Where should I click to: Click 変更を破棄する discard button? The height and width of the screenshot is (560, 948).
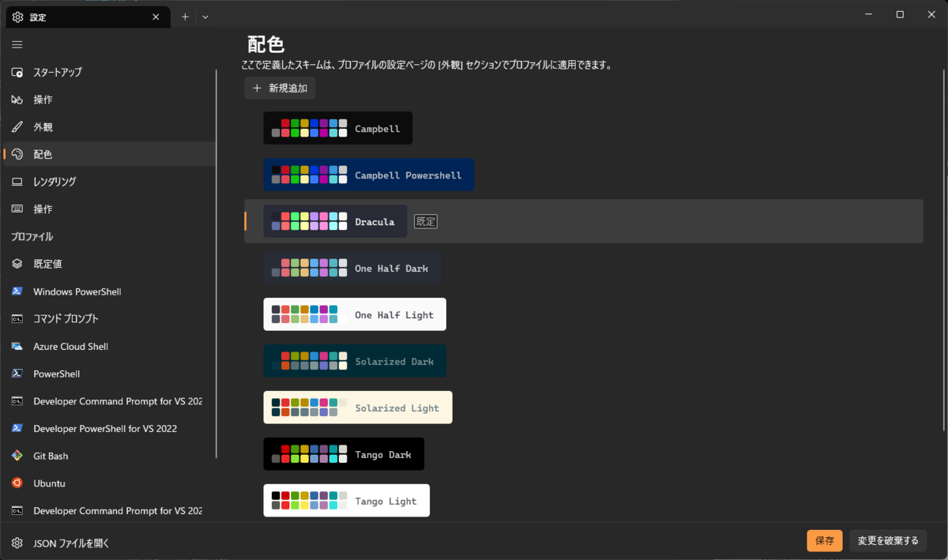pos(888,541)
